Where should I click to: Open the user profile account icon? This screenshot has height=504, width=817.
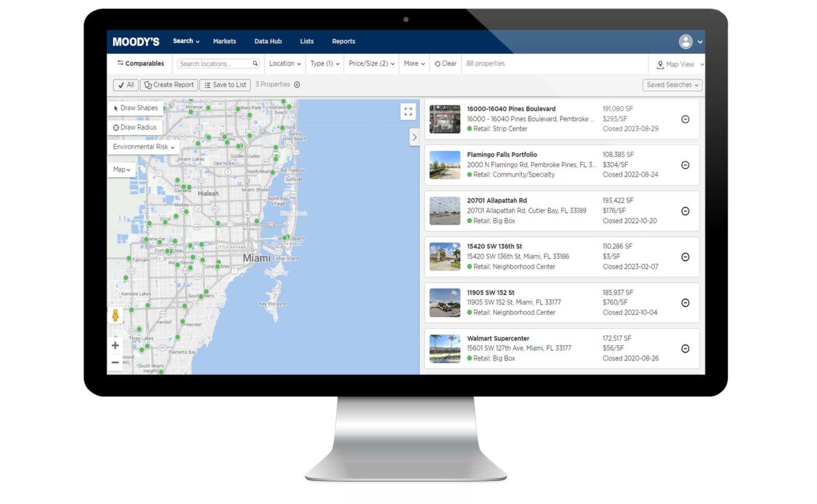[x=686, y=41]
